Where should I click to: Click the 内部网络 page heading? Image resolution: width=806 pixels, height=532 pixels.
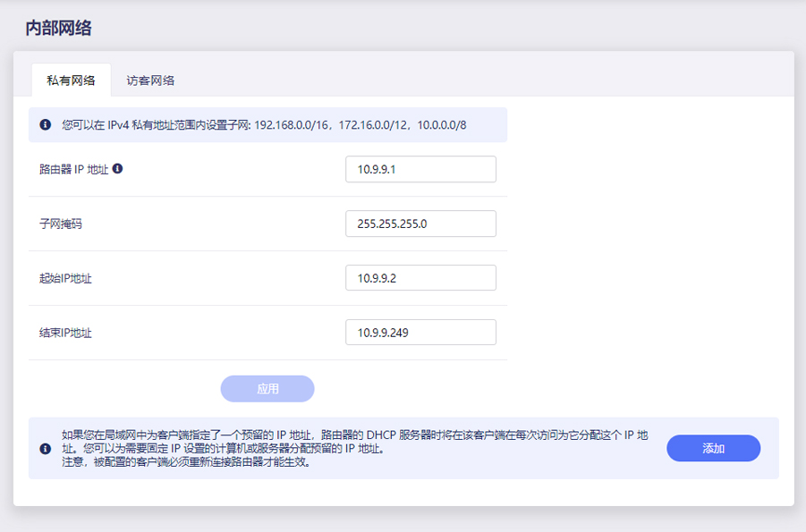point(59,28)
